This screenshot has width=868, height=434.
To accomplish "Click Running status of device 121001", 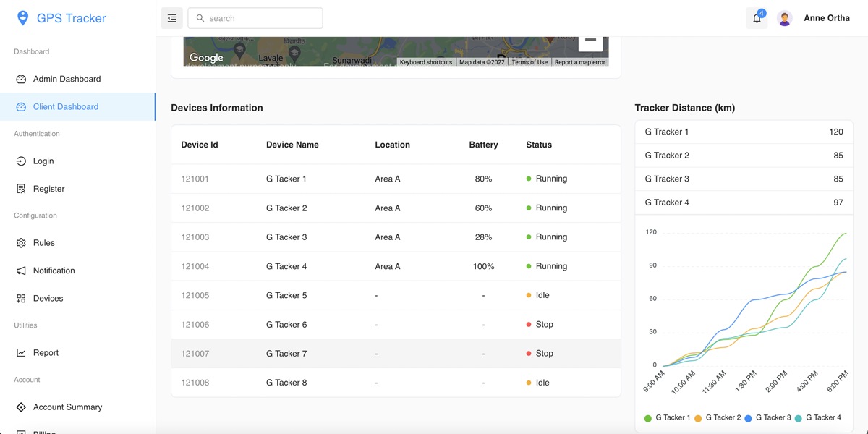I will (x=547, y=179).
